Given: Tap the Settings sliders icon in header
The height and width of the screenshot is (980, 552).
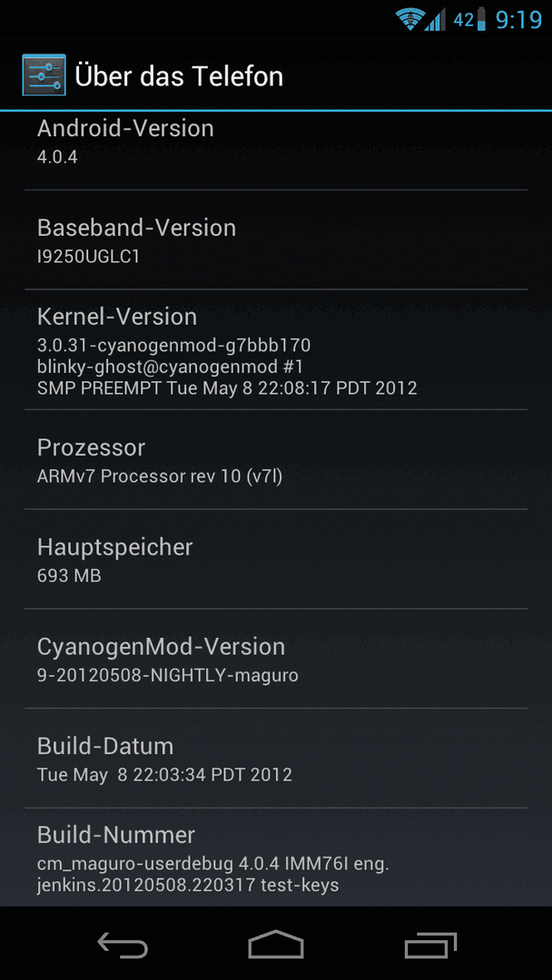Looking at the screenshot, I should tap(44, 75).
